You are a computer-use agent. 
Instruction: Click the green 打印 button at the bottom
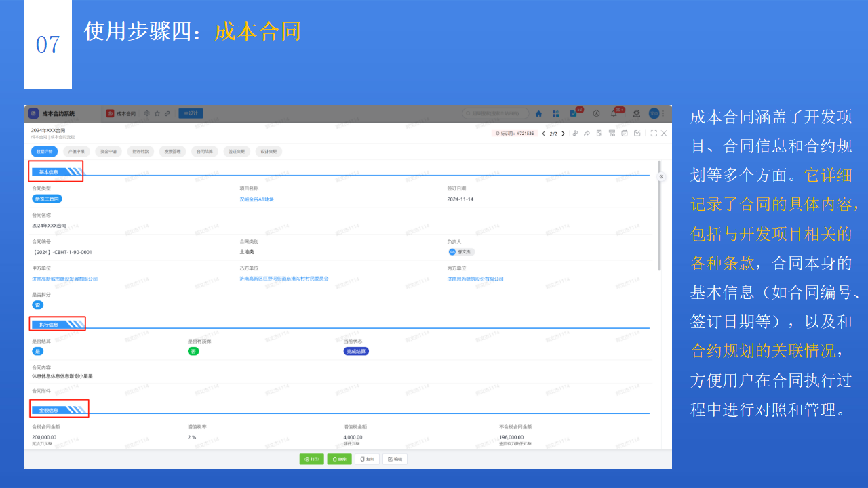[311, 459]
